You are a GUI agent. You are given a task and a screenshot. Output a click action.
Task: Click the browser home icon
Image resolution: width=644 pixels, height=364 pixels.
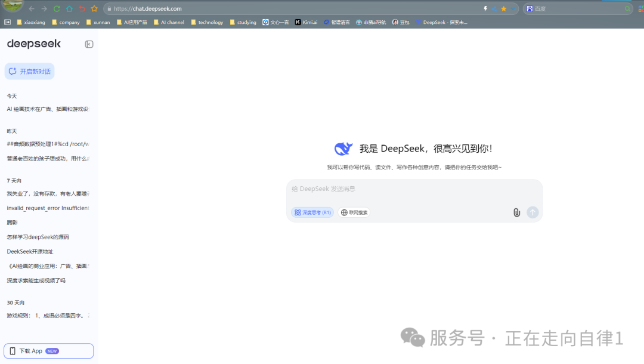pos(69,9)
